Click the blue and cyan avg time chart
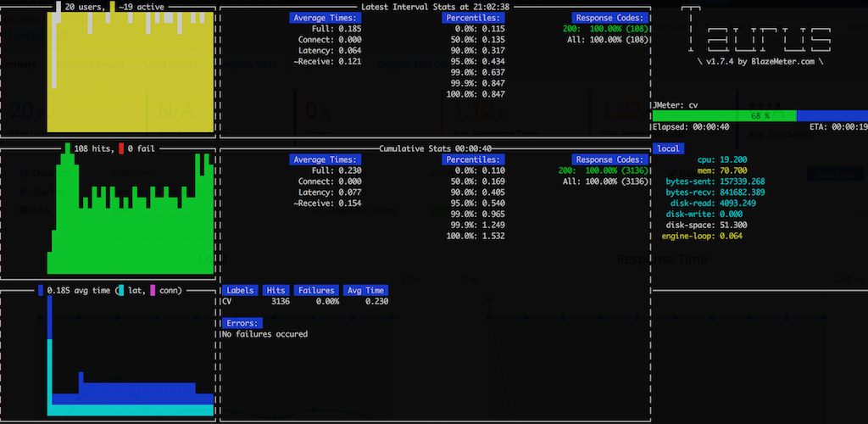The image size is (868, 424). (x=131, y=356)
